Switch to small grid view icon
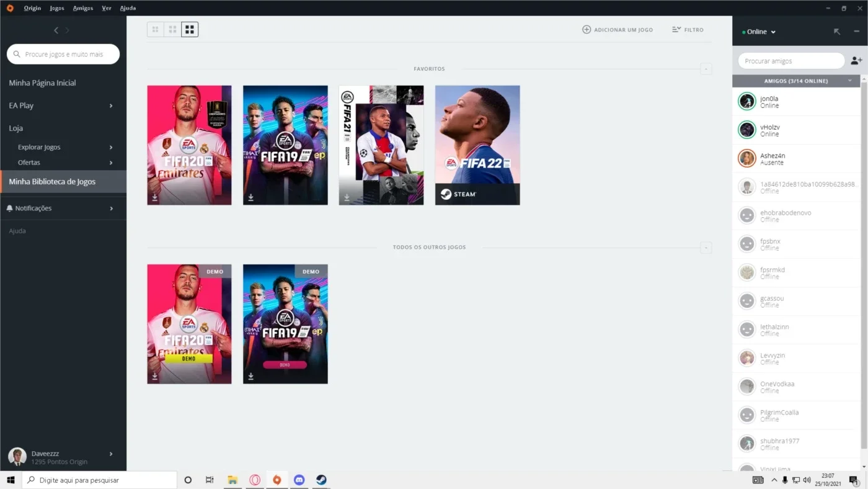Viewport: 868px width, 489px height. coord(155,29)
